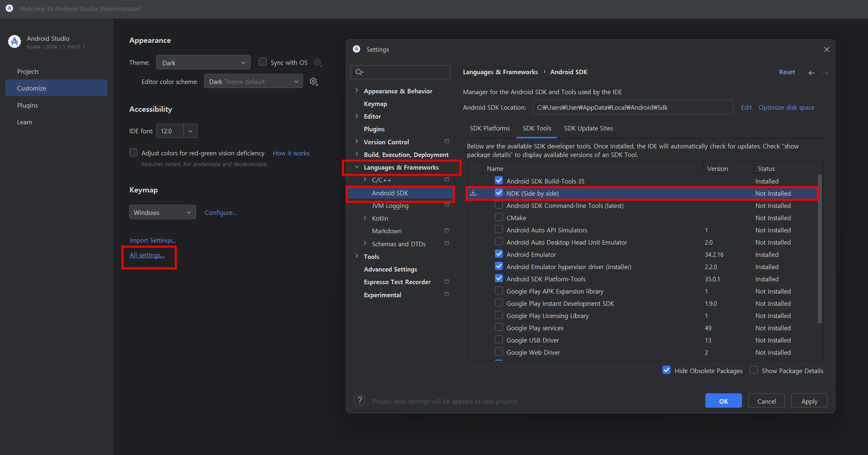The height and width of the screenshot is (455, 868).
Task: Uncheck NDK (Side by side) checkbox
Action: pos(499,192)
